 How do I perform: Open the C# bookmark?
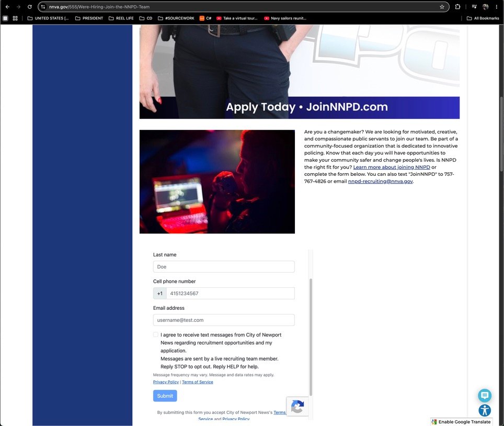point(205,18)
